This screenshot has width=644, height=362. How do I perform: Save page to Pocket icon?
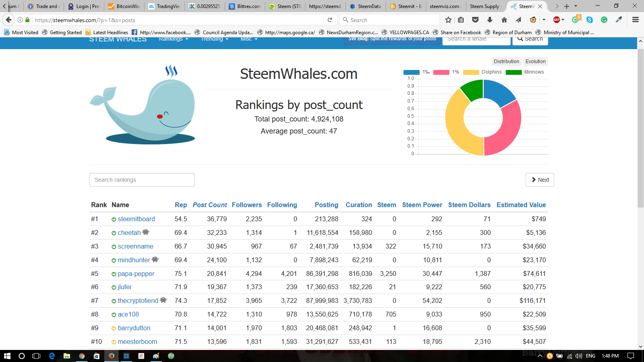475,20
